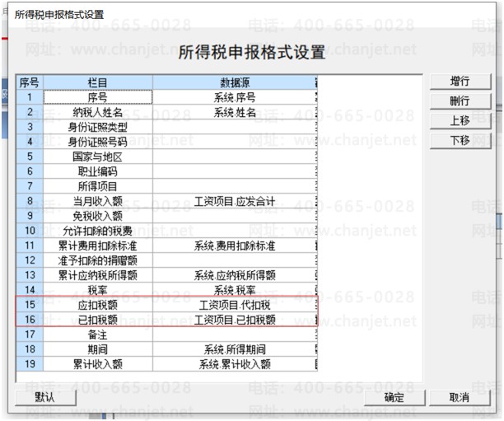This screenshot has height=421, width=504.
Task: Select the 允许扣除的税费 cell
Action: click(x=98, y=231)
